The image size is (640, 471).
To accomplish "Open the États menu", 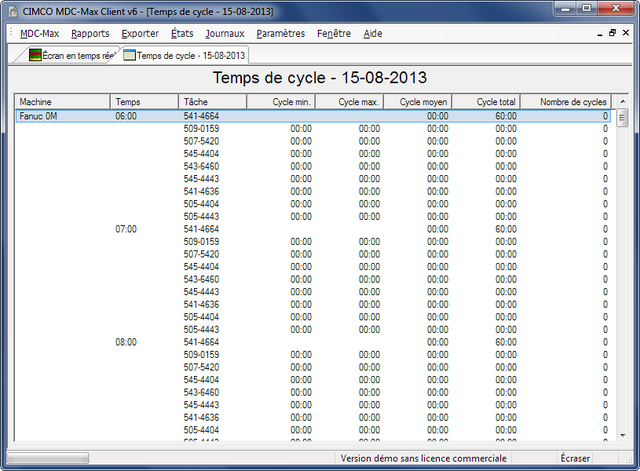I will pyautogui.click(x=182, y=33).
